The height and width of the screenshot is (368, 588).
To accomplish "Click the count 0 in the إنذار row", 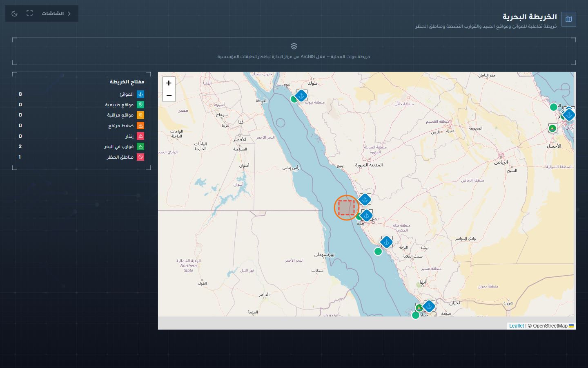I will [20, 136].
